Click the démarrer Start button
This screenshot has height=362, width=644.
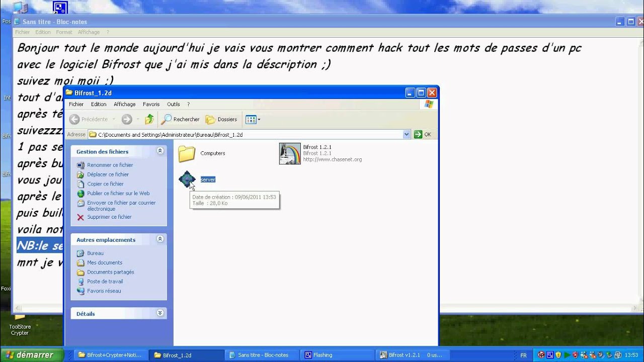(31, 355)
